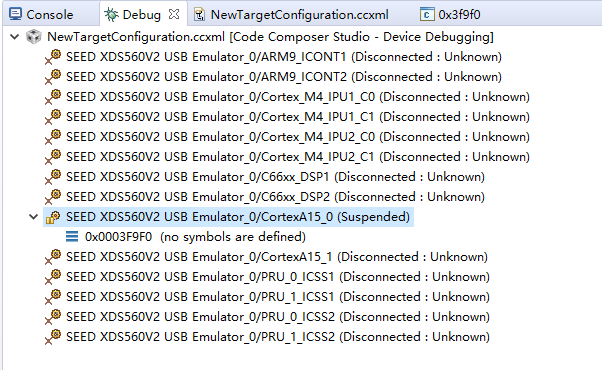Collapse the CortexA15_0 suspended thread
602x370 pixels.
(x=34, y=217)
